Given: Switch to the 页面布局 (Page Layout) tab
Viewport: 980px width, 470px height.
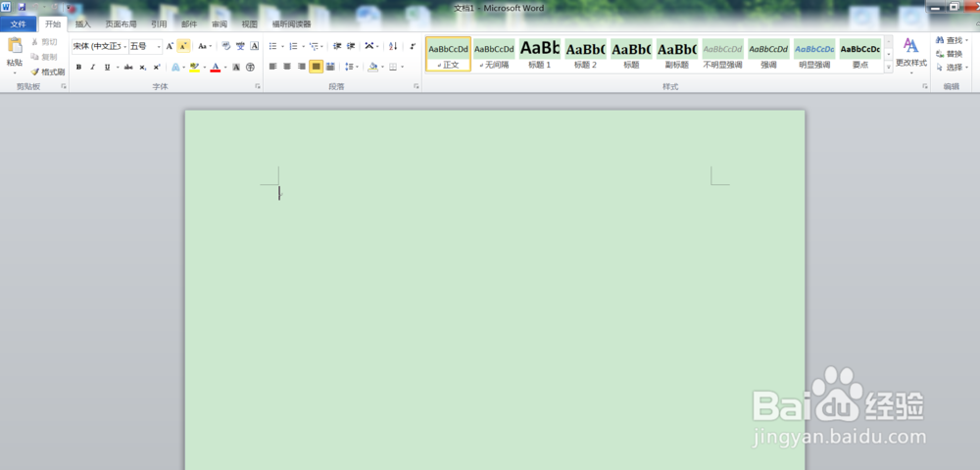Looking at the screenshot, I should pos(121,24).
